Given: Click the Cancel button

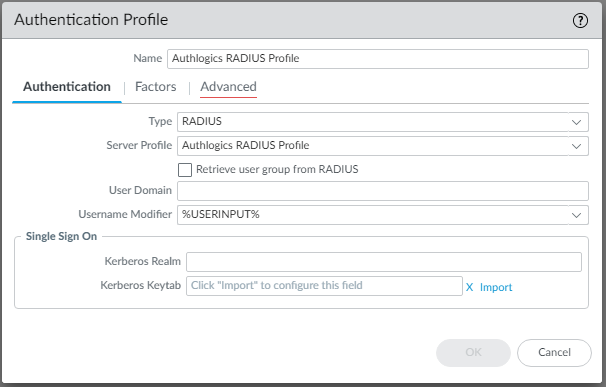Looking at the screenshot, I should tap(554, 352).
